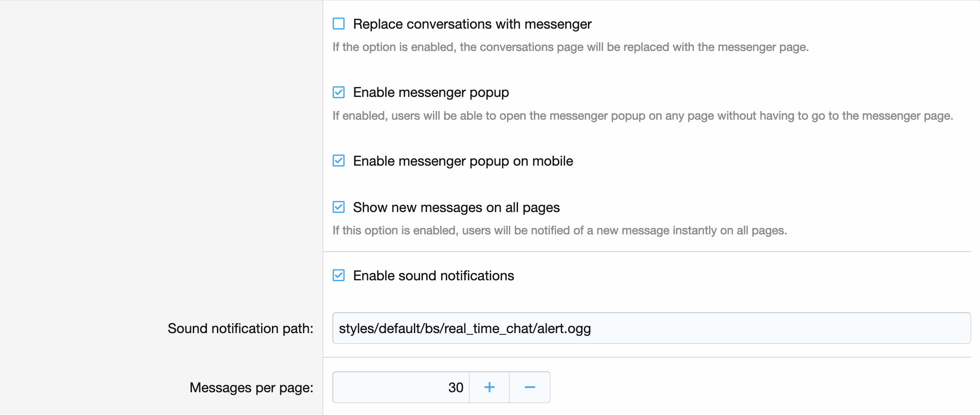Turn off Enable sound notifications checkbox
The image size is (980, 415).
click(x=339, y=275)
